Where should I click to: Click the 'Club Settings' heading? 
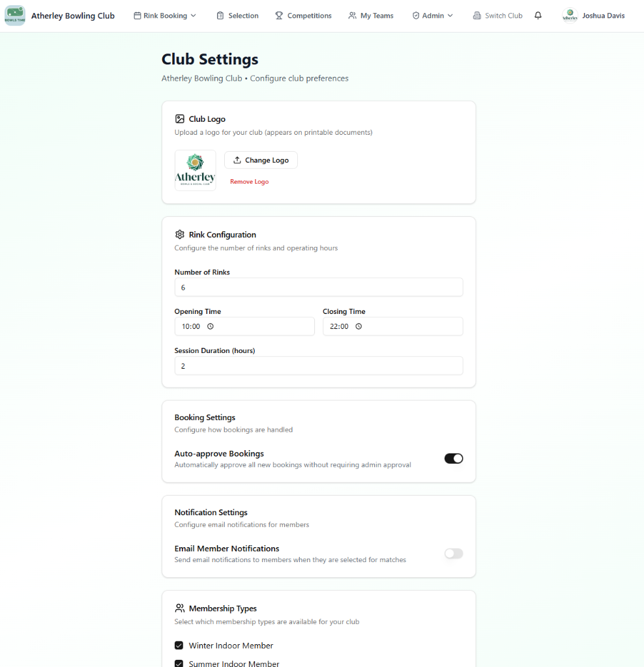point(210,59)
